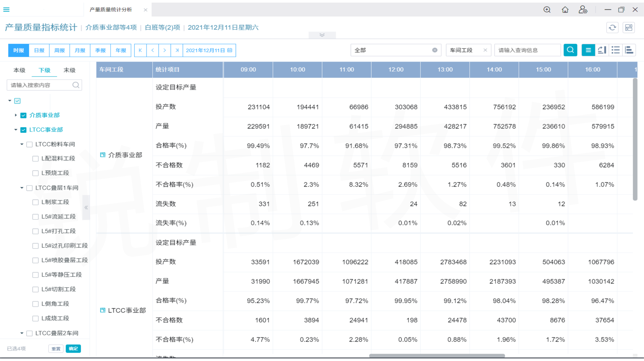Click the 重置 reset button

click(x=56, y=348)
